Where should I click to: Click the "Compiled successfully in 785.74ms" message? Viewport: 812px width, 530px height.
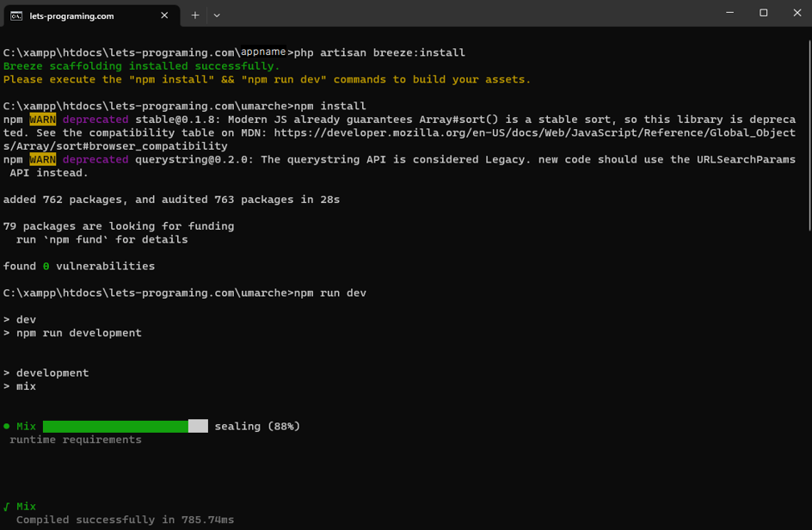[x=125, y=520]
